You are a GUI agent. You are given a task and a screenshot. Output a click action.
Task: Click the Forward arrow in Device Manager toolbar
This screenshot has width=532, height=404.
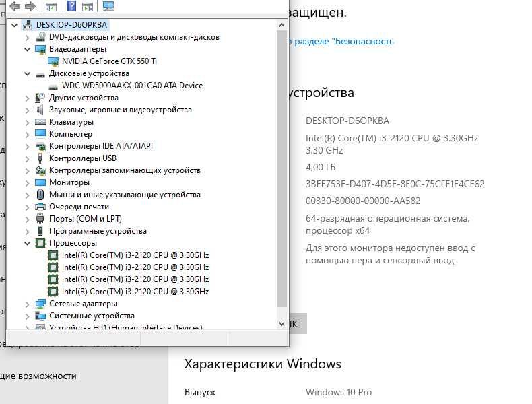(30, 6)
